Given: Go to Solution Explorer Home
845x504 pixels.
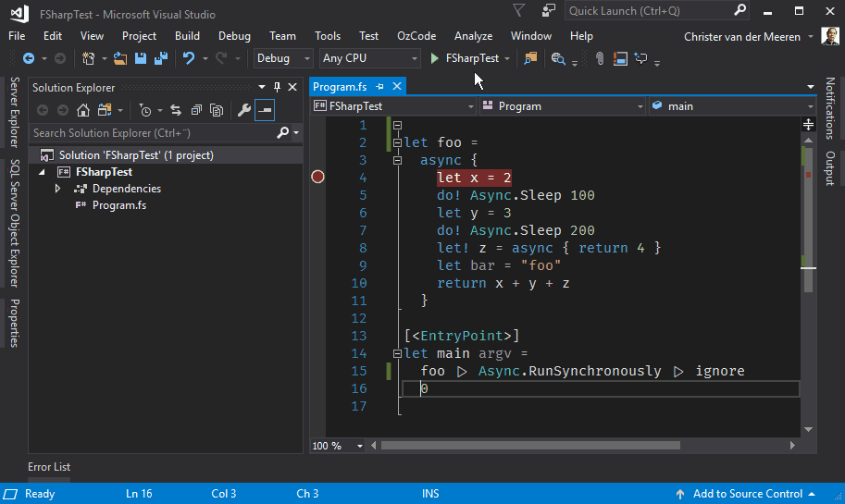Looking at the screenshot, I should click(83, 110).
